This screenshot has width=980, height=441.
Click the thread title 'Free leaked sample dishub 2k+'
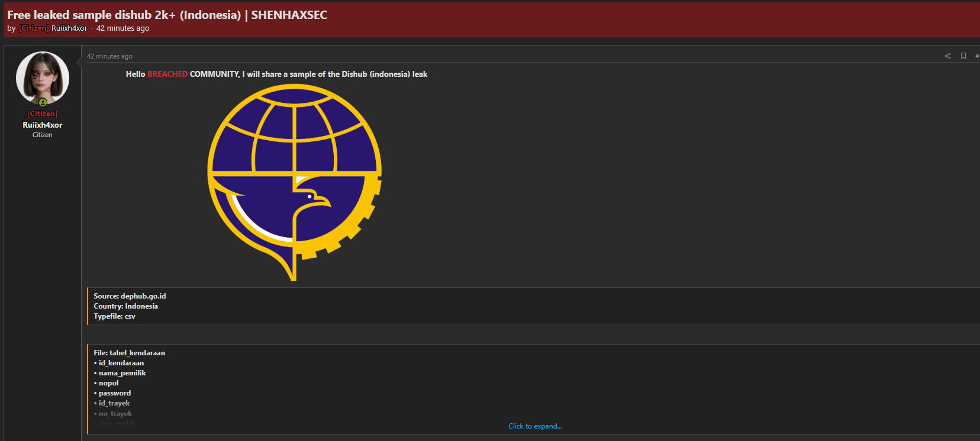tap(167, 15)
